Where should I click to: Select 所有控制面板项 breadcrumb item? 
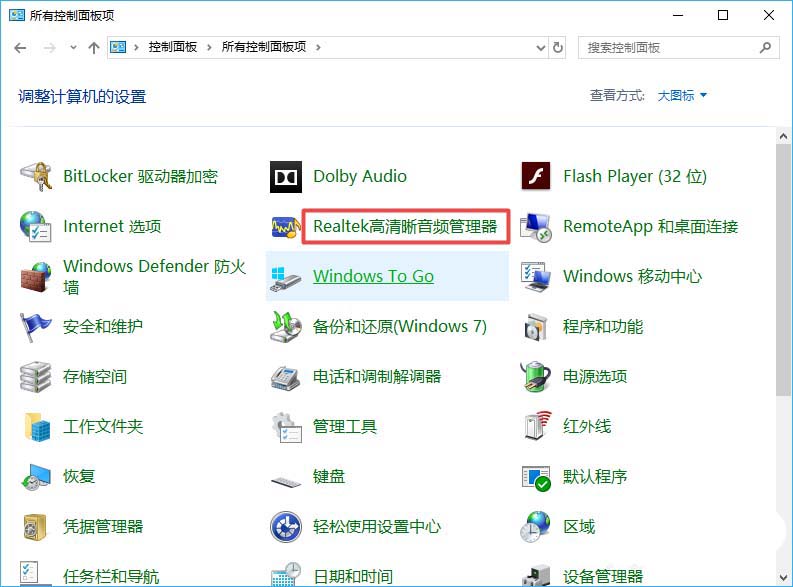264,48
